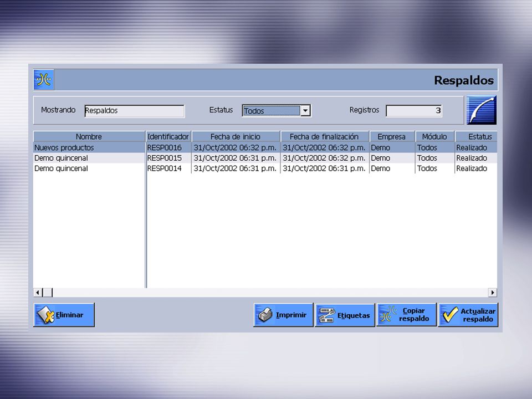Sort by Fecha de finalización column header
The width and height of the screenshot is (532, 399).
pyautogui.click(x=324, y=136)
